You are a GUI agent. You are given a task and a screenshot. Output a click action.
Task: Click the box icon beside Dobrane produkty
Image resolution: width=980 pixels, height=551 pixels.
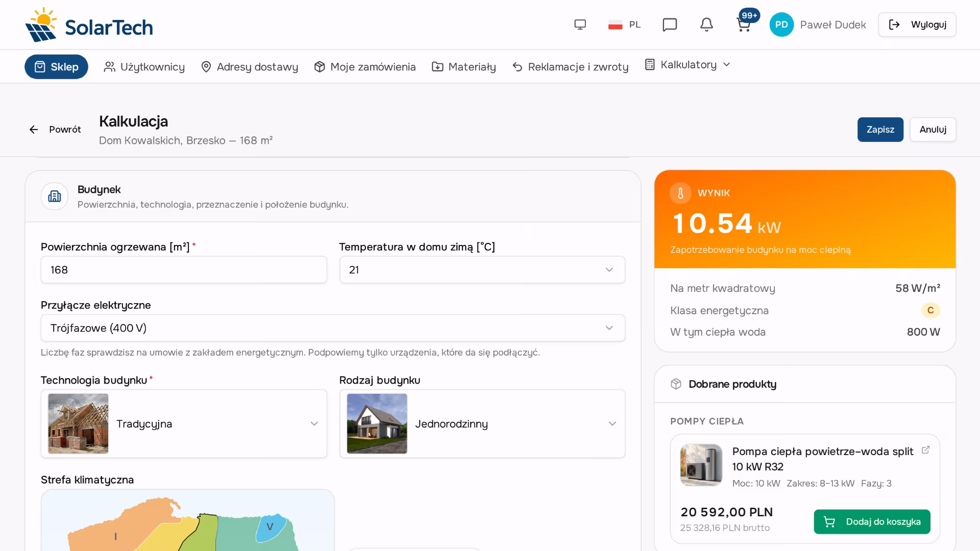point(676,384)
